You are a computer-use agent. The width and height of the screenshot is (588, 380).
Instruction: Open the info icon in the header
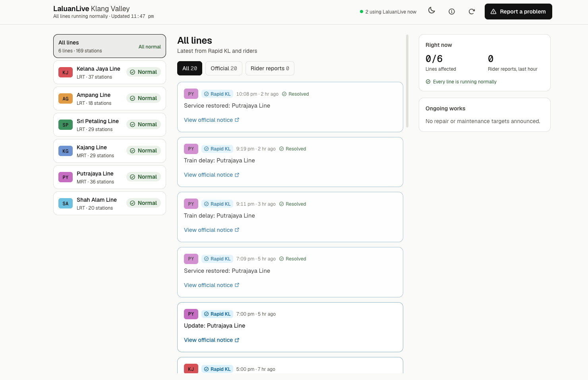coord(452,12)
